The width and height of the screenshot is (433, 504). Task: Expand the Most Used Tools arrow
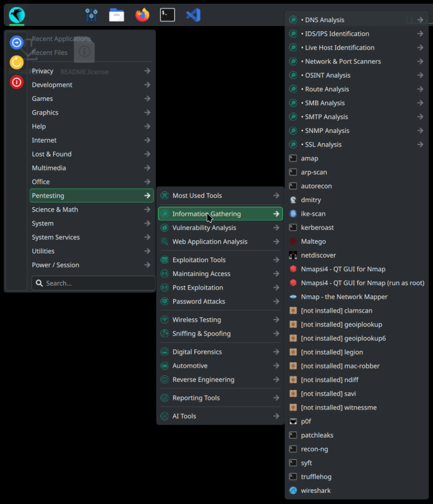(x=276, y=195)
